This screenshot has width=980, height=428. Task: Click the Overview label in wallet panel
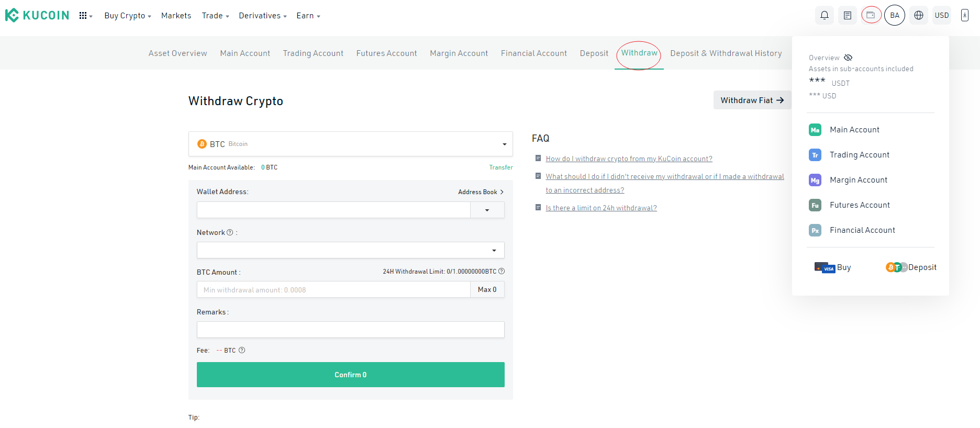point(824,58)
